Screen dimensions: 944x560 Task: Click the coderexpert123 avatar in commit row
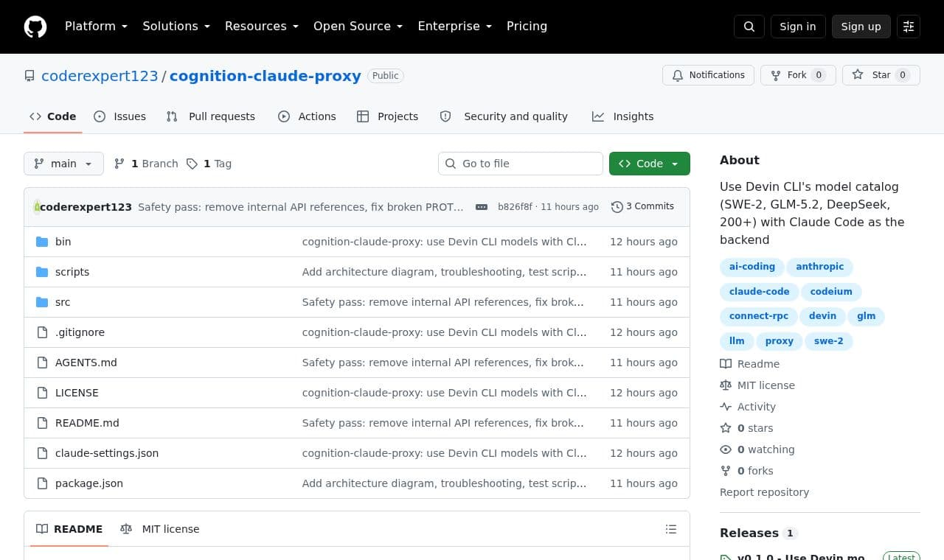pyautogui.click(x=37, y=207)
